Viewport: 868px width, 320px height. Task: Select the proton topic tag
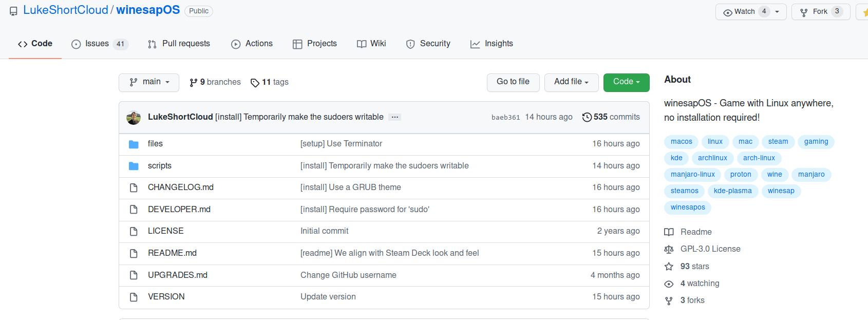click(x=741, y=175)
